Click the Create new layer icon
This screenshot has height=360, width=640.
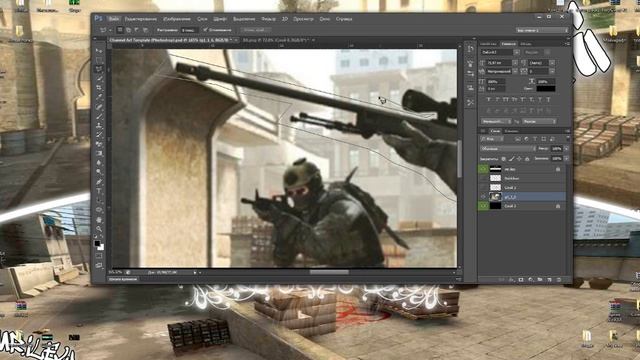coord(549,280)
